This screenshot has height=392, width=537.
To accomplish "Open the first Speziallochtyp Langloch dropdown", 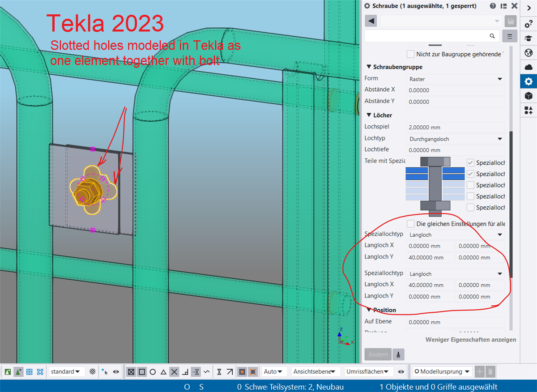I will coord(455,234).
